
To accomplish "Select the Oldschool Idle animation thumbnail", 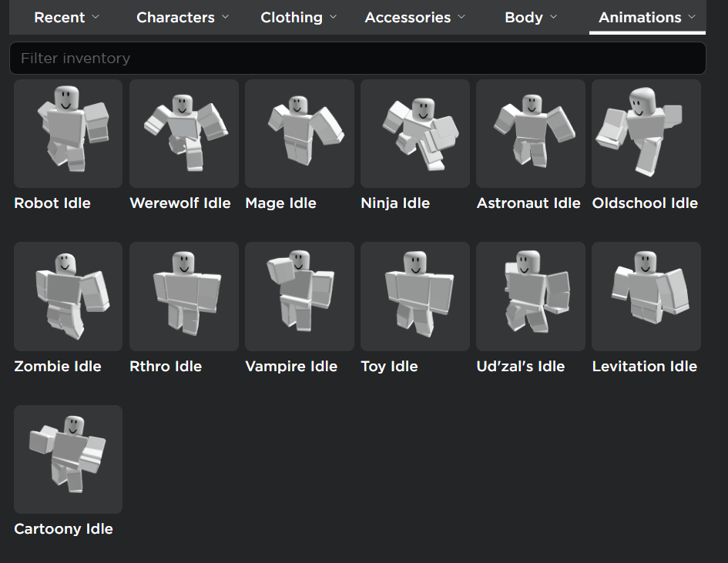I will click(646, 134).
